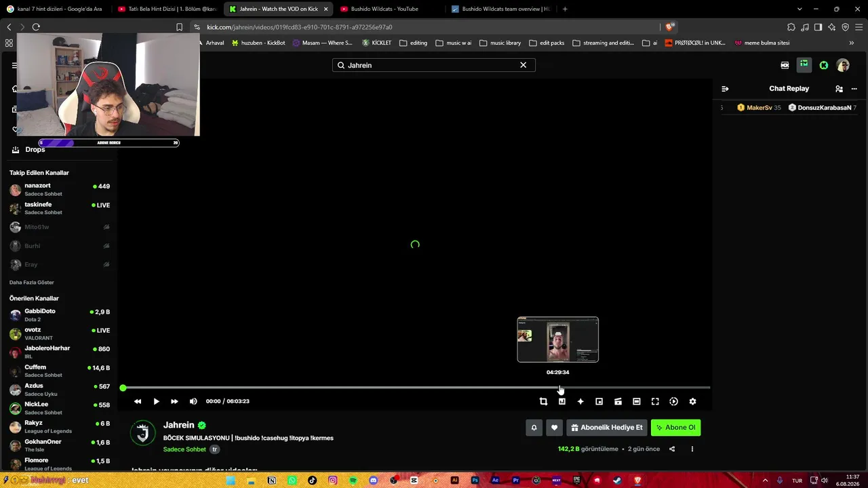
Task: Open the editing bookmarks folder
Action: (x=414, y=43)
